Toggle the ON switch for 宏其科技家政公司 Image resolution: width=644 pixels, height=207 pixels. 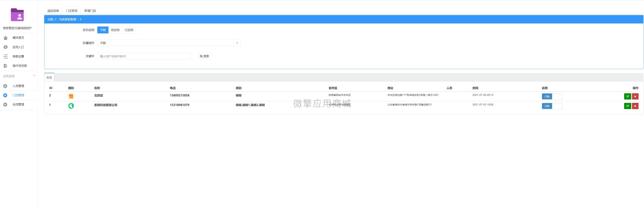coord(552,106)
